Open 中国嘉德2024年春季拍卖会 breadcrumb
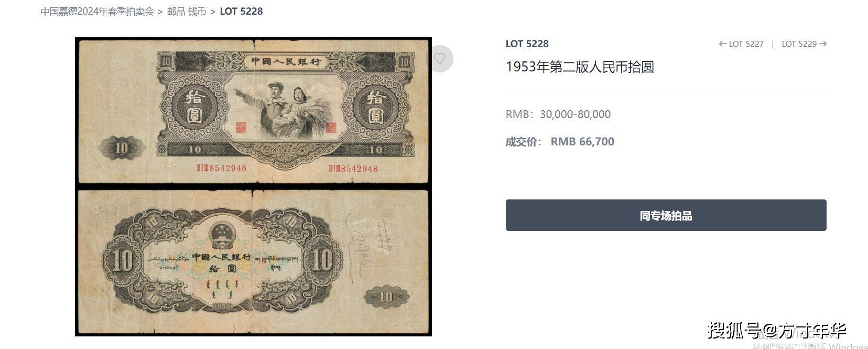Image resolution: width=868 pixels, height=349 pixels. pos(97,11)
